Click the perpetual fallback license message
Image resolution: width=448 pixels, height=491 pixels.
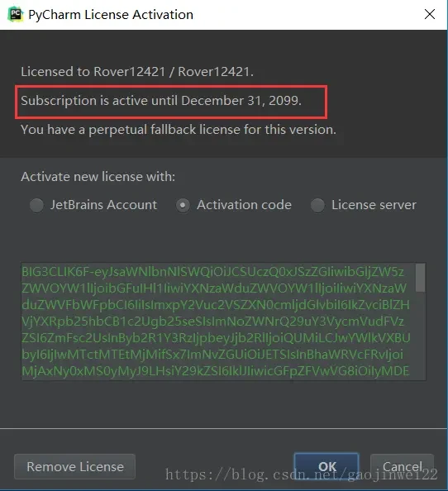click(179, 130)
